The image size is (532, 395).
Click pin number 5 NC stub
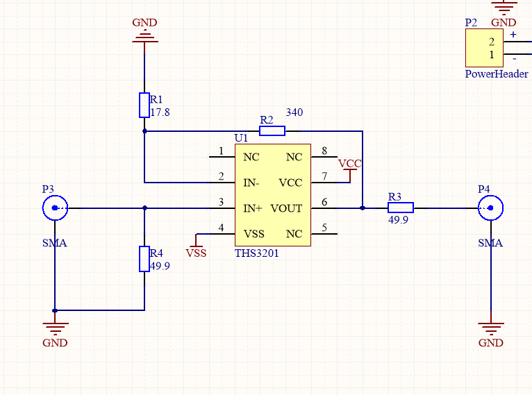(324, 233)
